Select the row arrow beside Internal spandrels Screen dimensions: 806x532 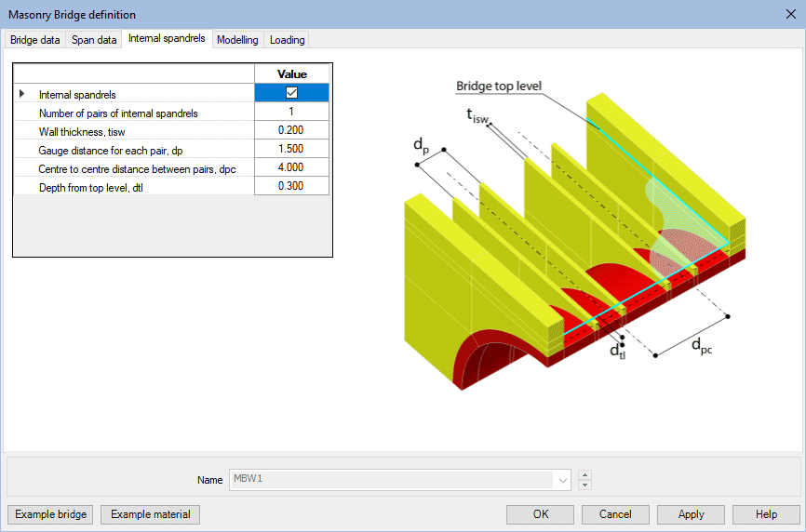[22, 94]
